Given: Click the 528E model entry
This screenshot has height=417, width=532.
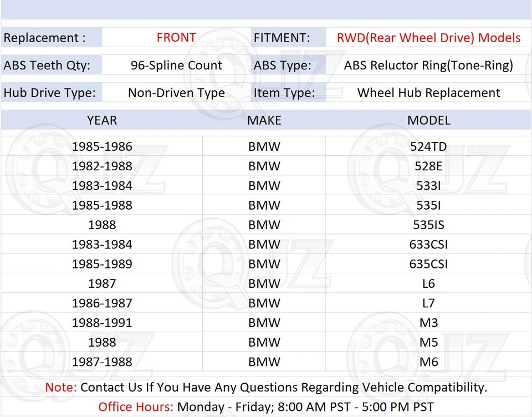Looking at the screenshot, I should point(428,166).
